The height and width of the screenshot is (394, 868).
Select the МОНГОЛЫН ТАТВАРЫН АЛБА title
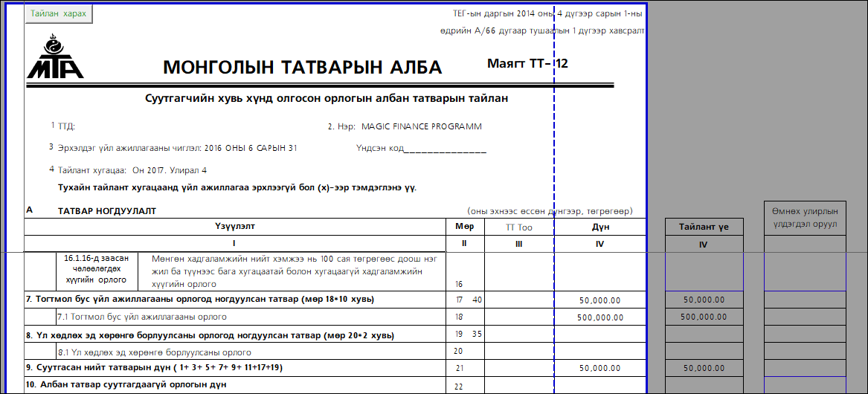(302, 68)
